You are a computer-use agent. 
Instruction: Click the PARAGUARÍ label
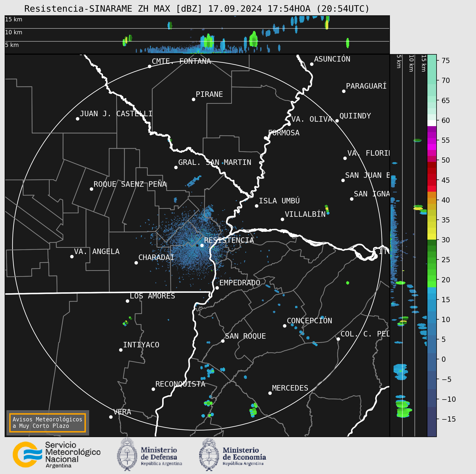tap(366, 86)
